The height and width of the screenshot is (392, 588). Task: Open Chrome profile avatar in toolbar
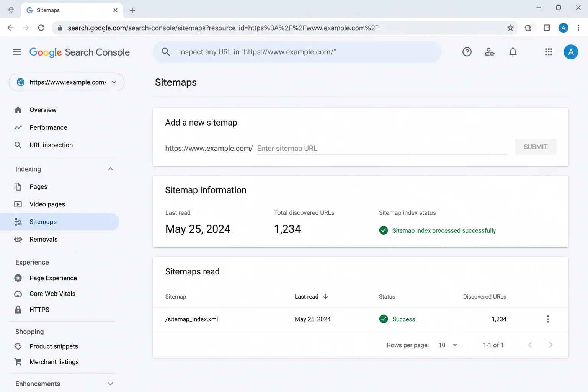[x=563, y=28]
